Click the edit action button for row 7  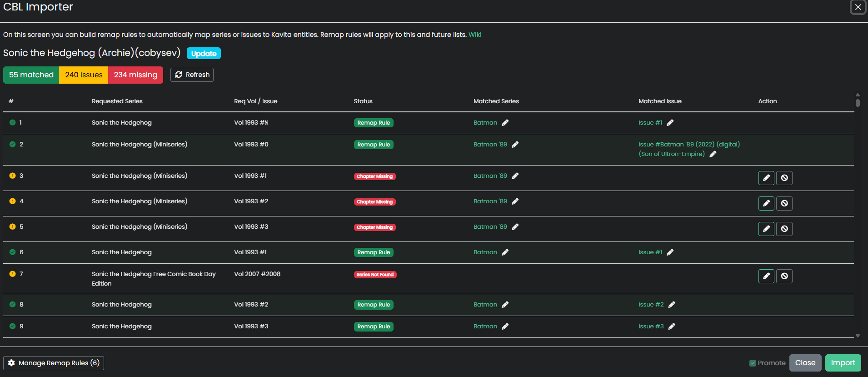766,276
